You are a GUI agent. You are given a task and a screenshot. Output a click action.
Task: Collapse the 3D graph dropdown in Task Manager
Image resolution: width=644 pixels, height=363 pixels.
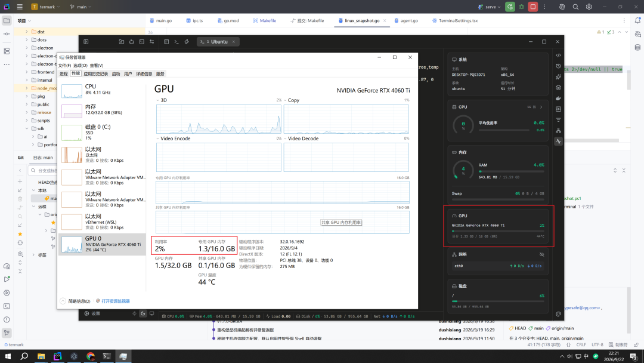(x=157, y=100)
